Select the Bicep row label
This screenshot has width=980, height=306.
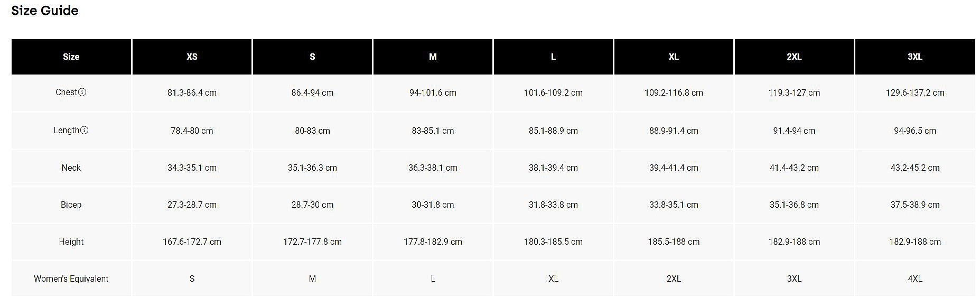[x=71, y=205]
